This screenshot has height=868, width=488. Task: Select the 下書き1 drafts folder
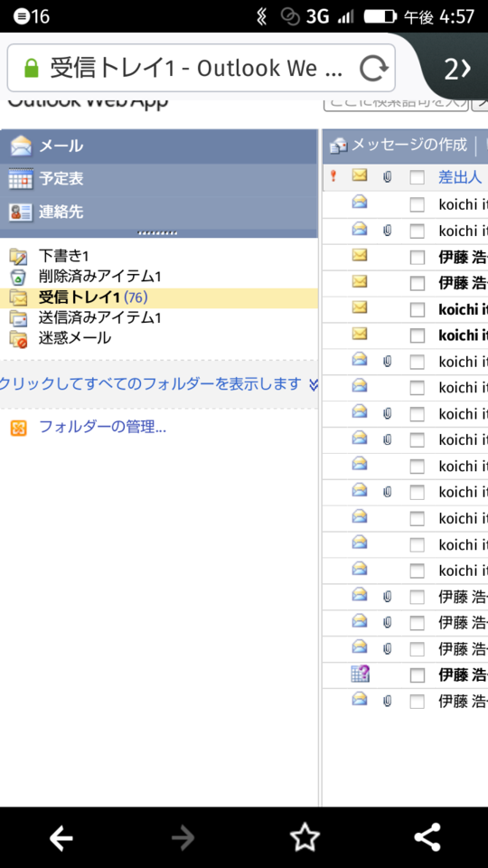point(63,256)
